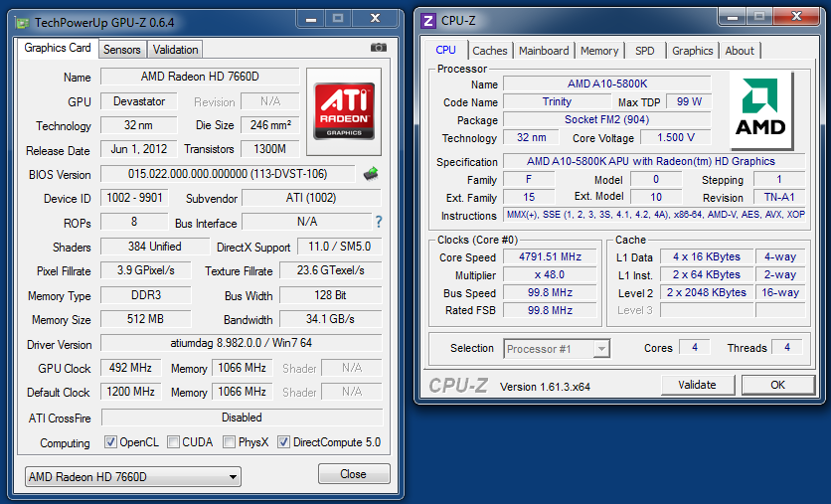Click the GPU-Z title bar app icon
Screen dimensions: 831x504
click(22, 23)
